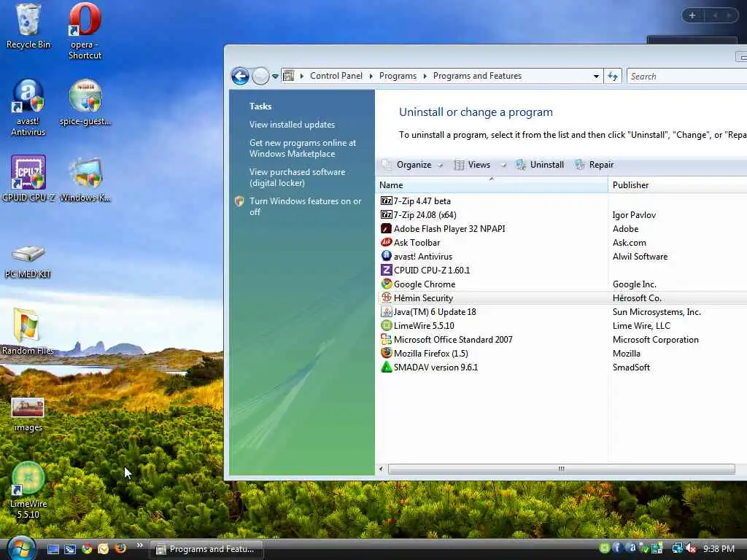Click the Hêmin Security list icon
This screenshot has width=747, height=560.
[387, 297]
